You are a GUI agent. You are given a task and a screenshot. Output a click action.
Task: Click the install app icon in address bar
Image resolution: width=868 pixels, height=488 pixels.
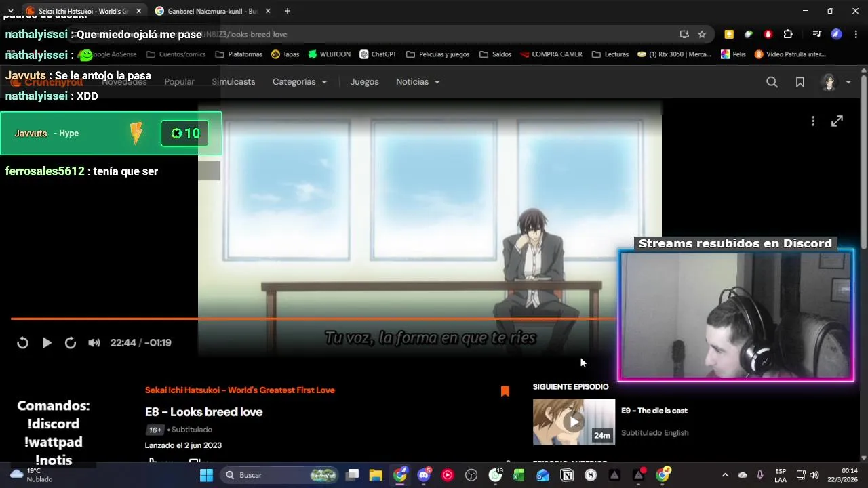684,34
